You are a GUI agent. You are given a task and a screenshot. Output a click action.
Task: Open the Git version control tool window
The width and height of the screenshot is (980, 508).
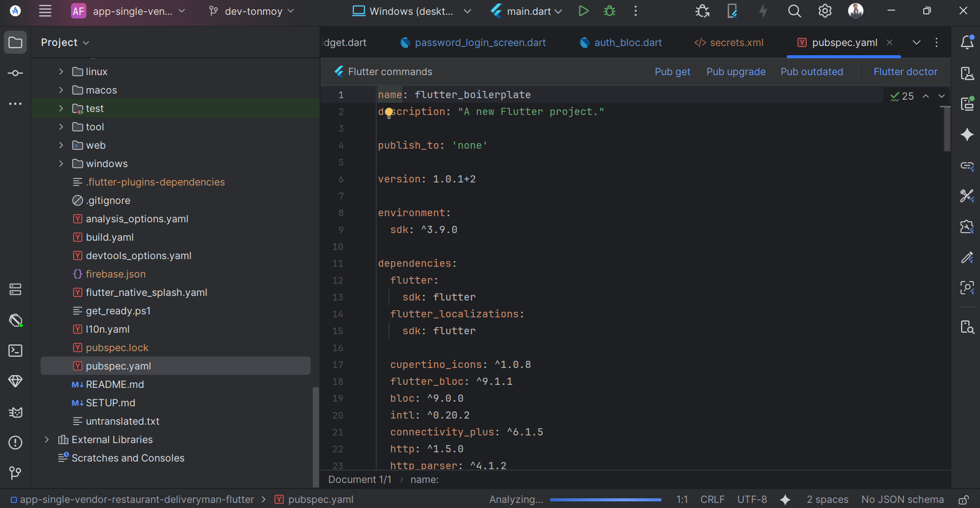15,473
